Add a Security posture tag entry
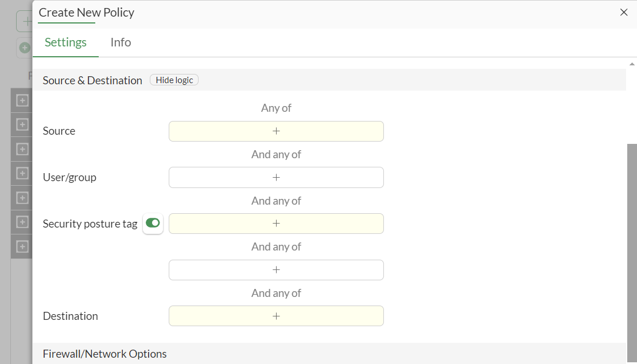 tap(276, 224)
